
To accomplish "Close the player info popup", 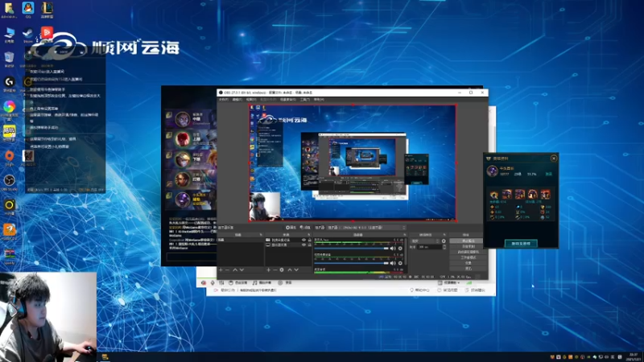I will (554, 158).
